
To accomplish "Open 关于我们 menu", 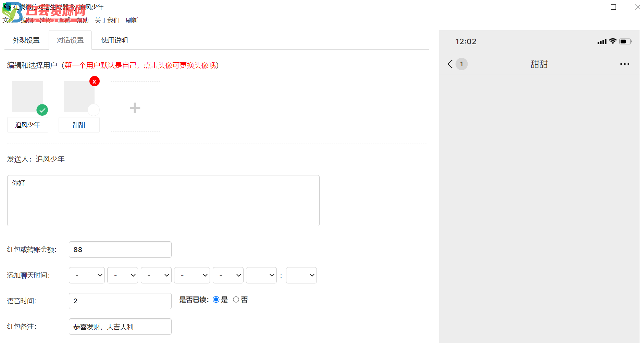I will coord(107,21).
